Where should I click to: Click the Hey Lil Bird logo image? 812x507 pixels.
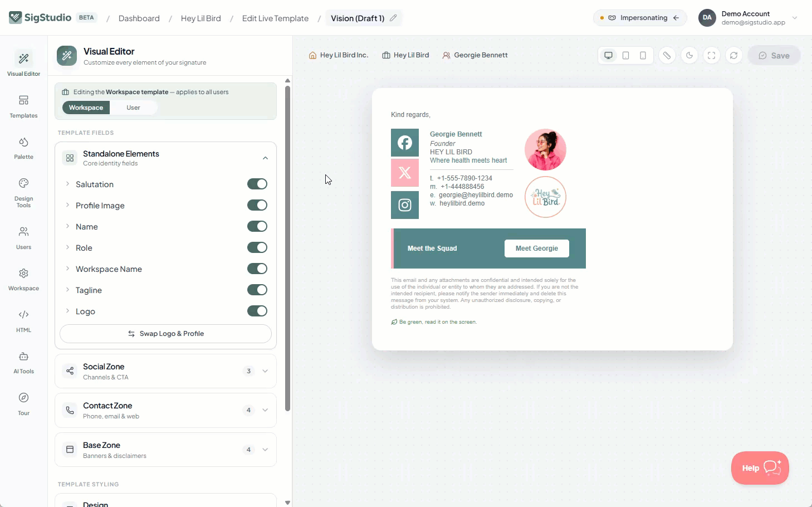[x=545, y=197]
